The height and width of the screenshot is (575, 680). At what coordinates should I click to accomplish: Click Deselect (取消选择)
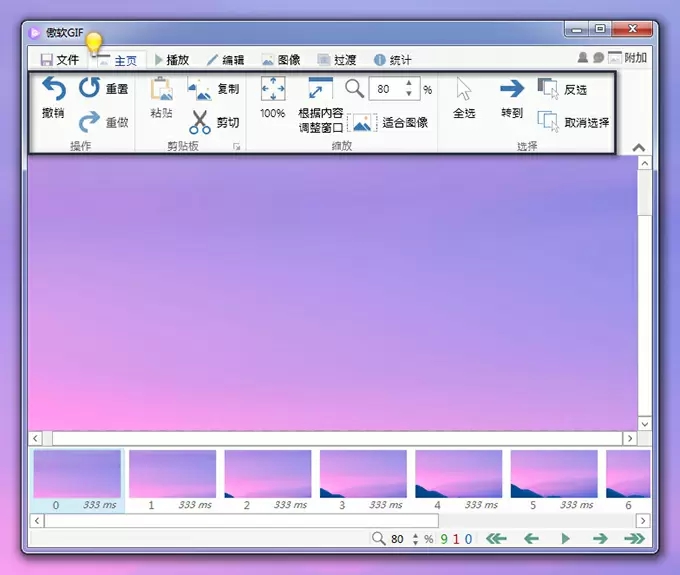coord(549,122)
